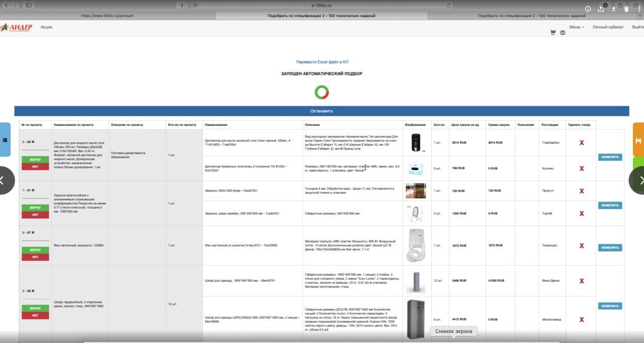Mark item 6 – 80 as НЕТ
This screenshot has width=644, height=343.
pyautogui.click(x=35, y=166)
